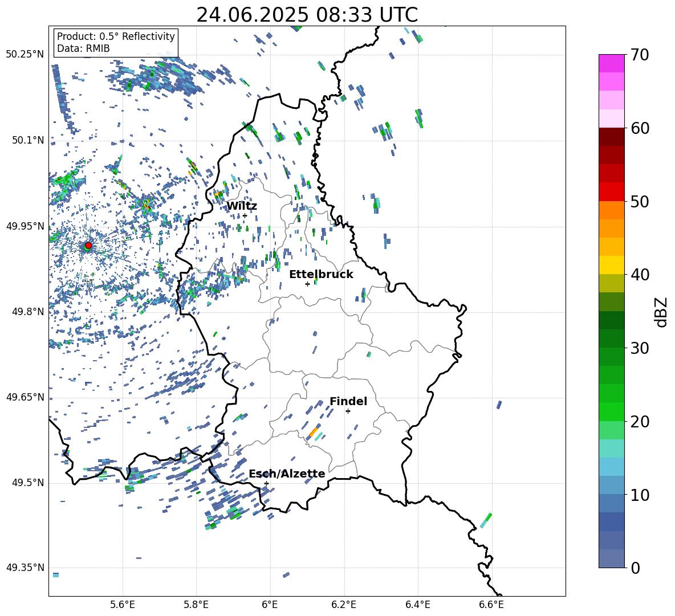Click the magenta top colorbar segment
Screen dimensions: 675x616
612,64
